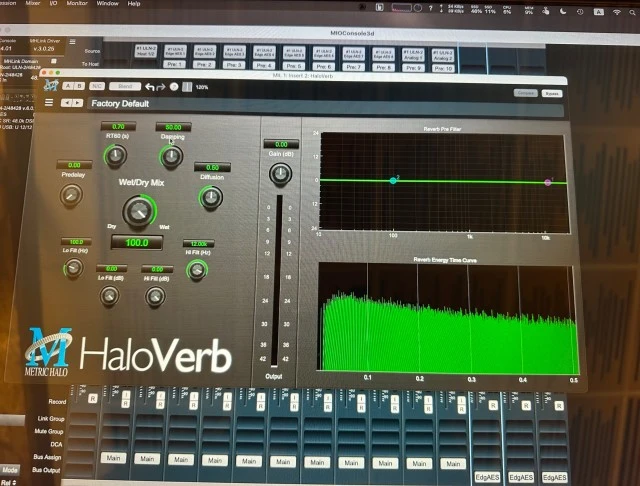Open the Analog 1 source selector
640x486 pixels.
[413, 55]
